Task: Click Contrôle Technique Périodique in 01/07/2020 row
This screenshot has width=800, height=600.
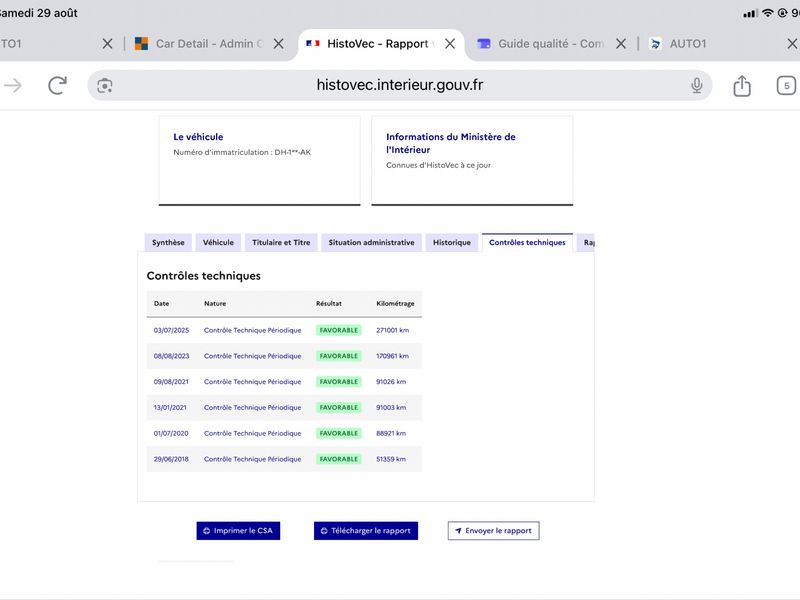Action: [x=253, y=433]
